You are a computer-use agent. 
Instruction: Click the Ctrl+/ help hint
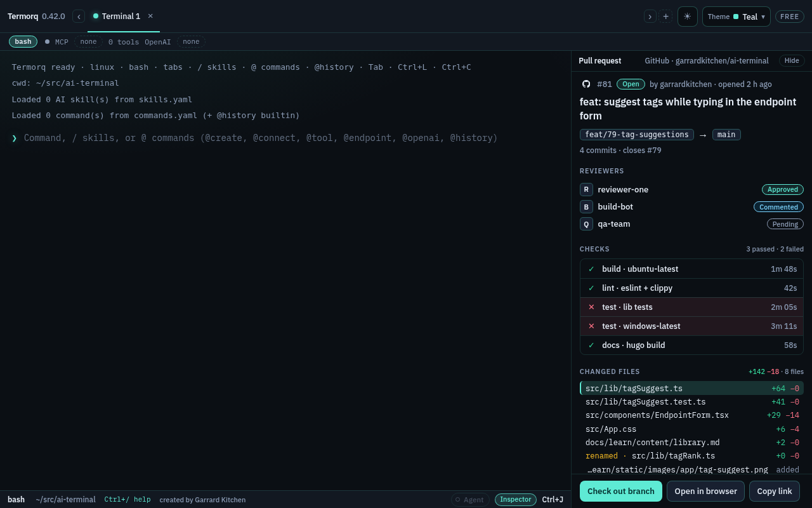(128, 500)
